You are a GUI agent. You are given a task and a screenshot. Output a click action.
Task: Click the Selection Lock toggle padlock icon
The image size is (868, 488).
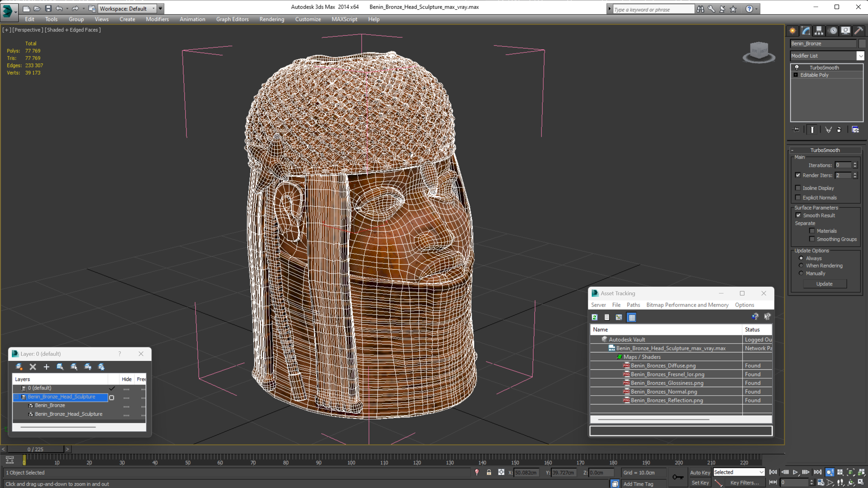(489, 472)
